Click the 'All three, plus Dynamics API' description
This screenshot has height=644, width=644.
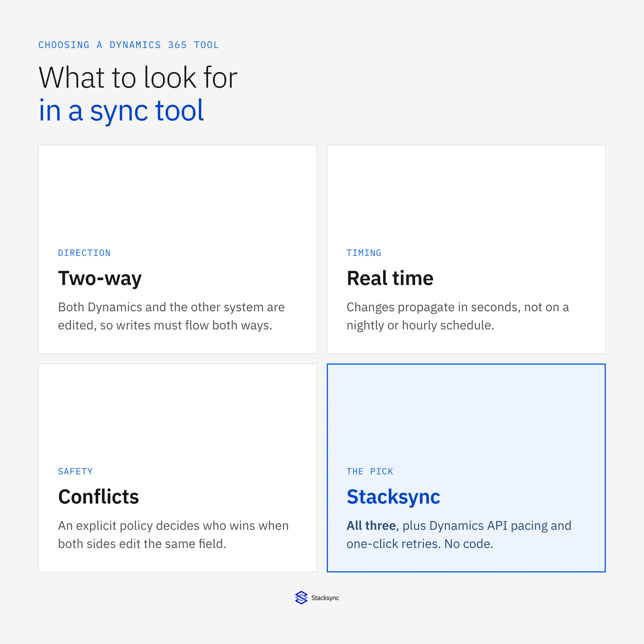[x=459, y=535]
